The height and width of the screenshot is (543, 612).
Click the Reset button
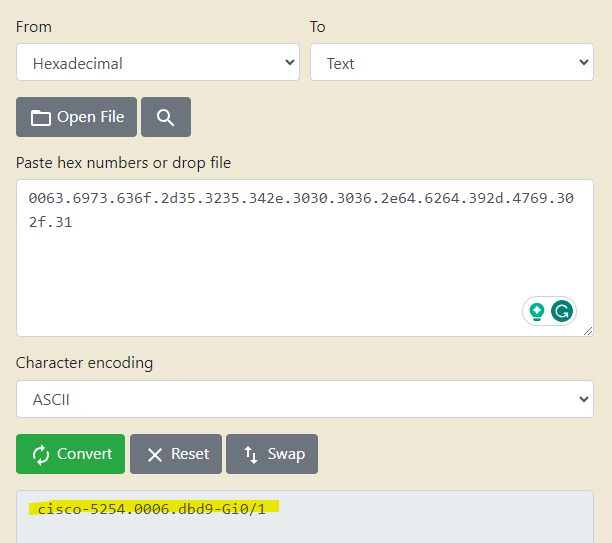tap(176, 454)
